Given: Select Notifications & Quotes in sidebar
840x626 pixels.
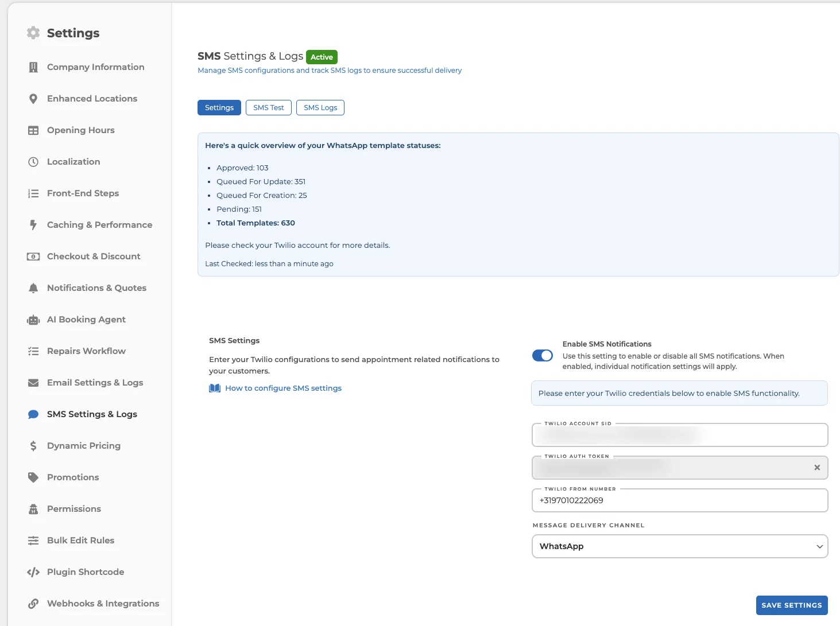Looking at the screenshot, I should click(x=96, y=288).
